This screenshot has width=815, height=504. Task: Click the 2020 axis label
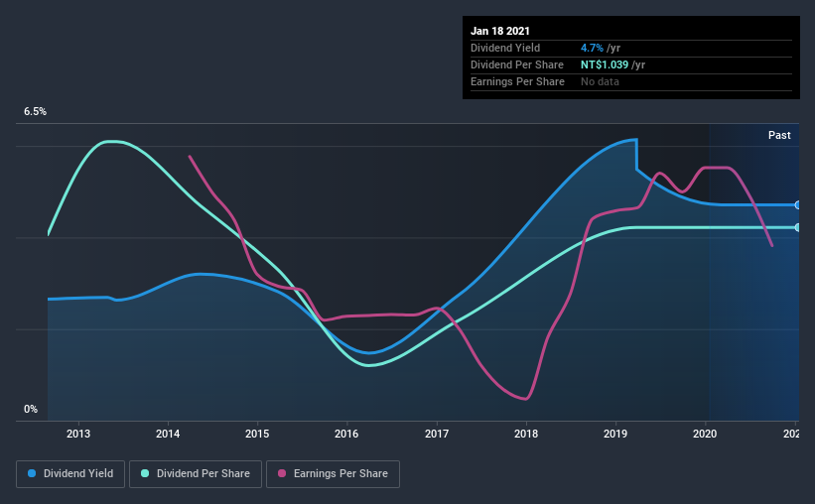click(705, 434)
